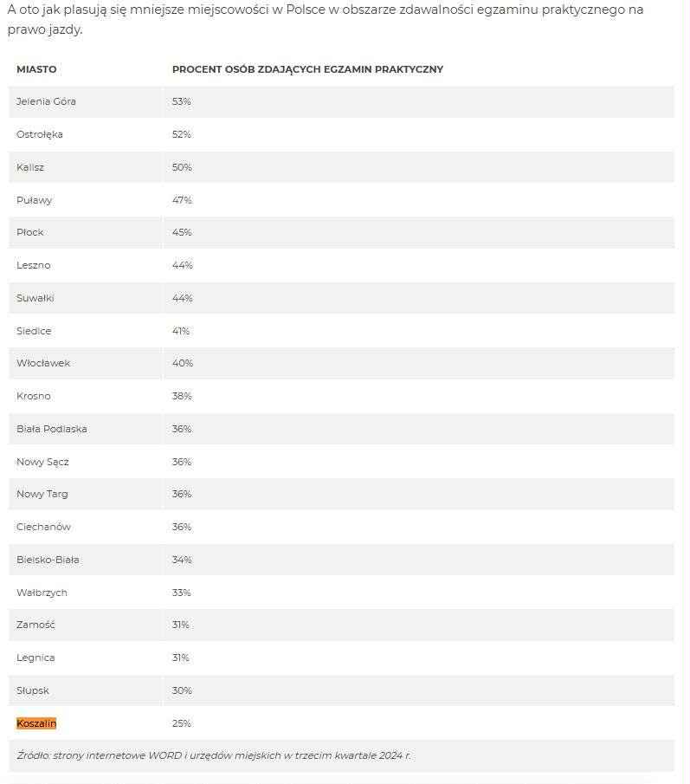Select the Wałbrzych city name
The width and height of the screenshot is (690, 784).
(42, 593)
